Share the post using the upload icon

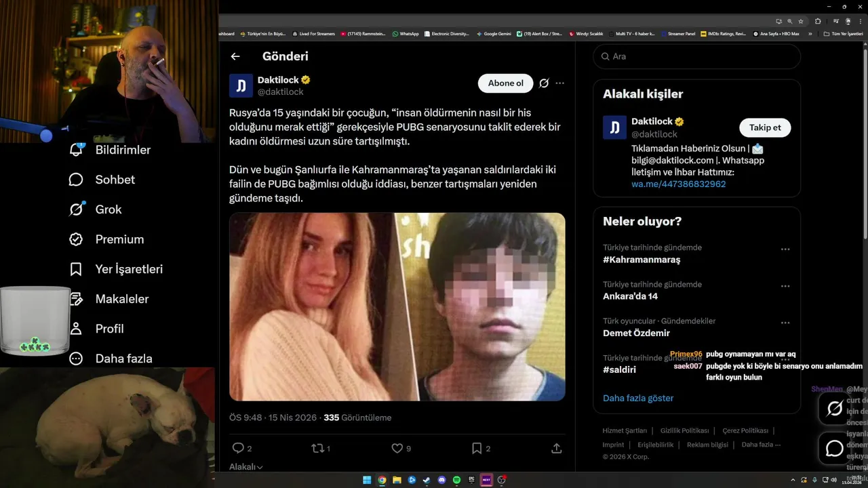point(556,448)
